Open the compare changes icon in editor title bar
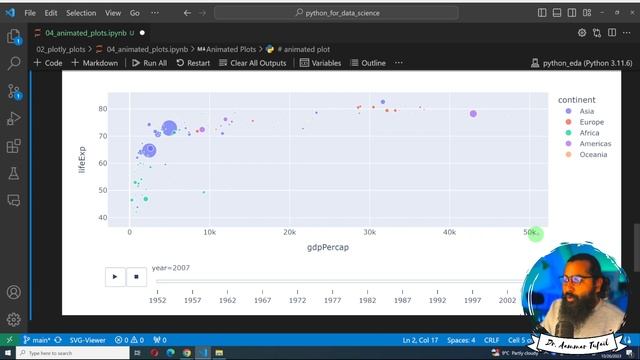Screen dimensions: 640x360 pyautogui.click(x=597, y=33)
